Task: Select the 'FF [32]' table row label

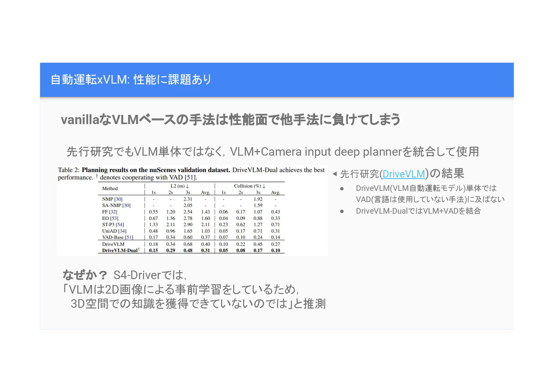Action: click(110, 212)
